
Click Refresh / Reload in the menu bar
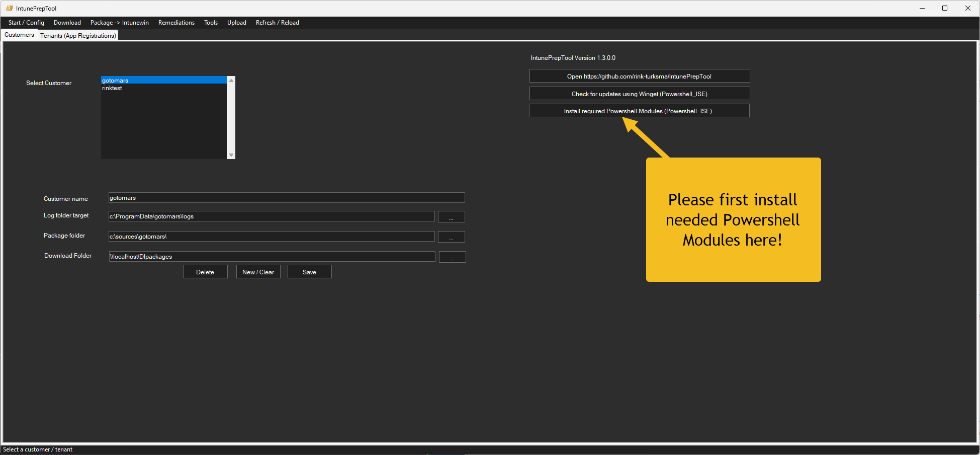(x=277, y=23)
